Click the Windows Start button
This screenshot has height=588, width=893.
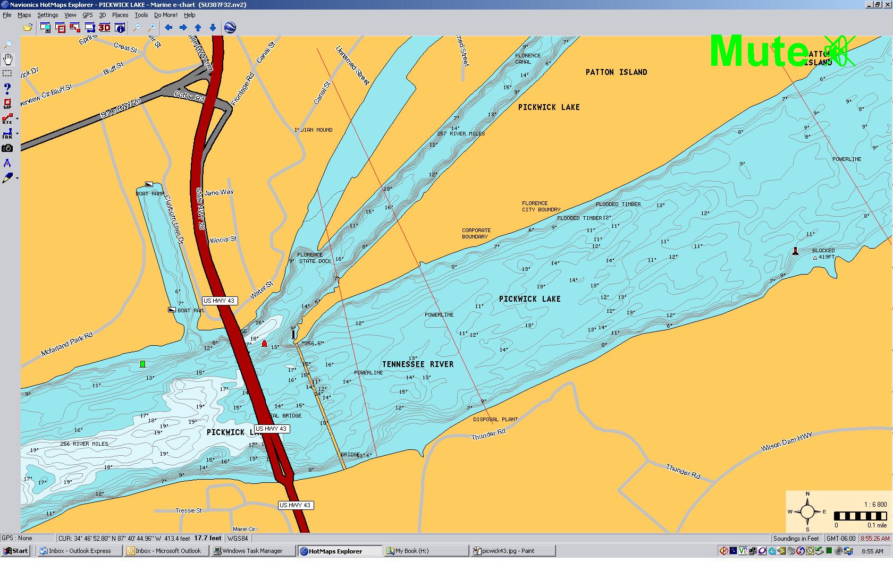click(16, 551)
